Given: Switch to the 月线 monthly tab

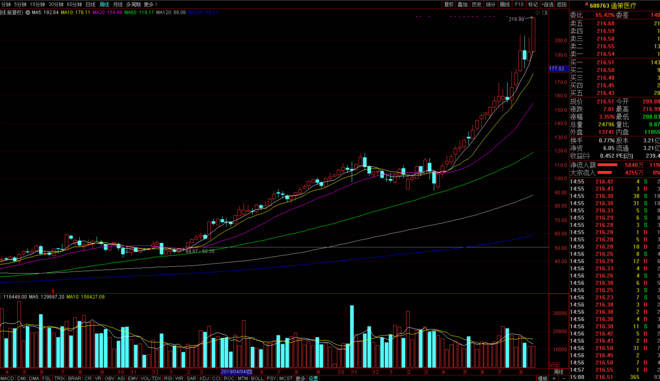Looking at the screenshot, I should (118, 4).
